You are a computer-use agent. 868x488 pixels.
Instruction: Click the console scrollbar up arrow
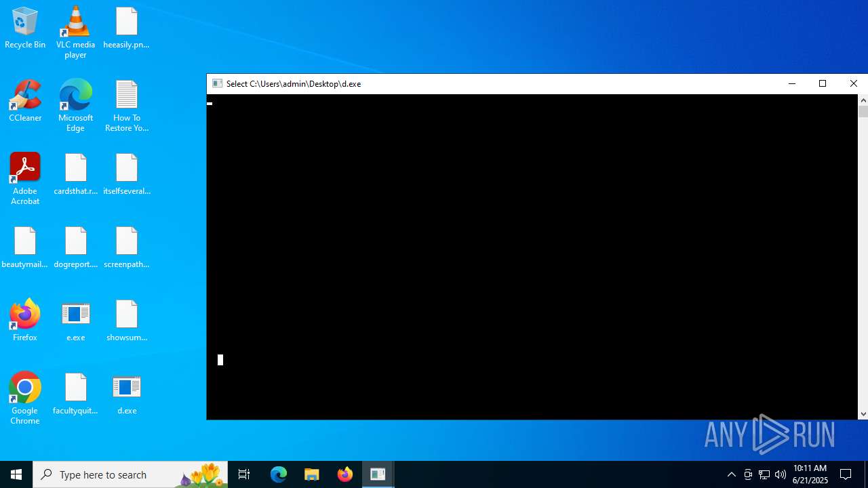(863, 100)
